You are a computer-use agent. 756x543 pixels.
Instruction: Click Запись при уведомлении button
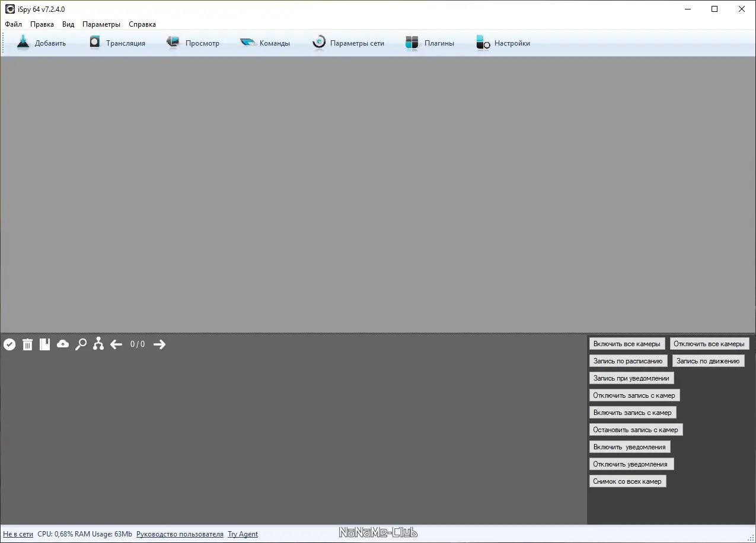point(631,378)
